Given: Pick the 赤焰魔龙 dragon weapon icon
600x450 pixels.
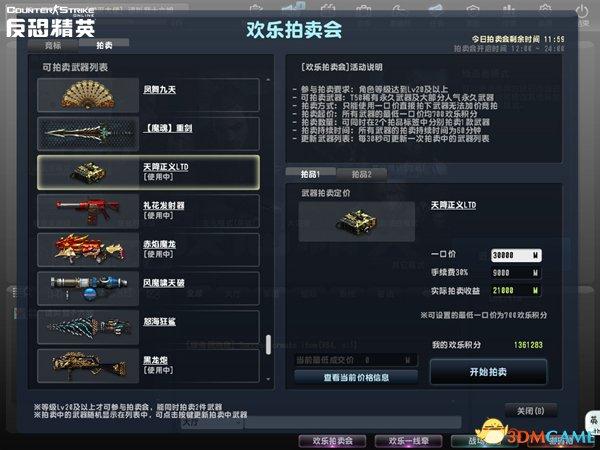Looking at the screenshot, I should coord(88,249).
